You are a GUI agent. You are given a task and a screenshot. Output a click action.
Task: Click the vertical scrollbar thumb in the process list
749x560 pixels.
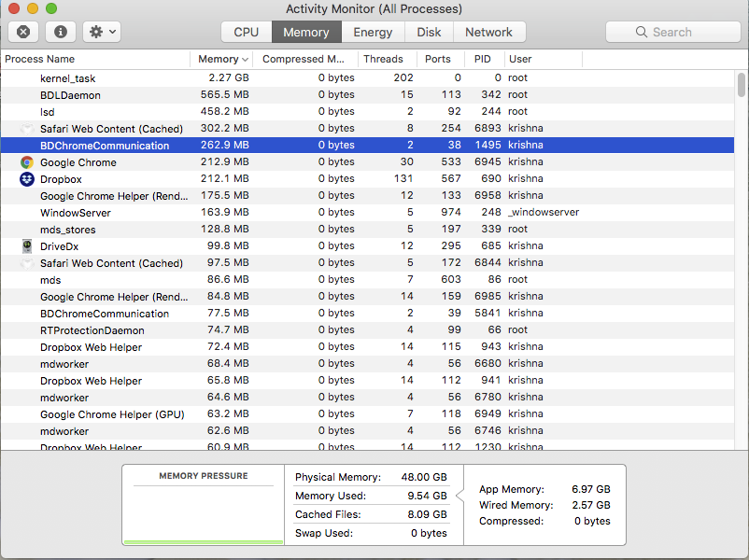741,85
